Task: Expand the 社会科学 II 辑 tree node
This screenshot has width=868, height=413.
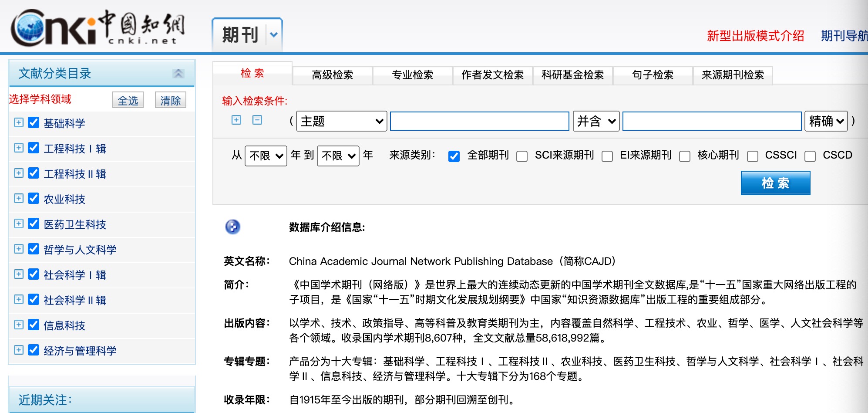Action: point(19,299)
